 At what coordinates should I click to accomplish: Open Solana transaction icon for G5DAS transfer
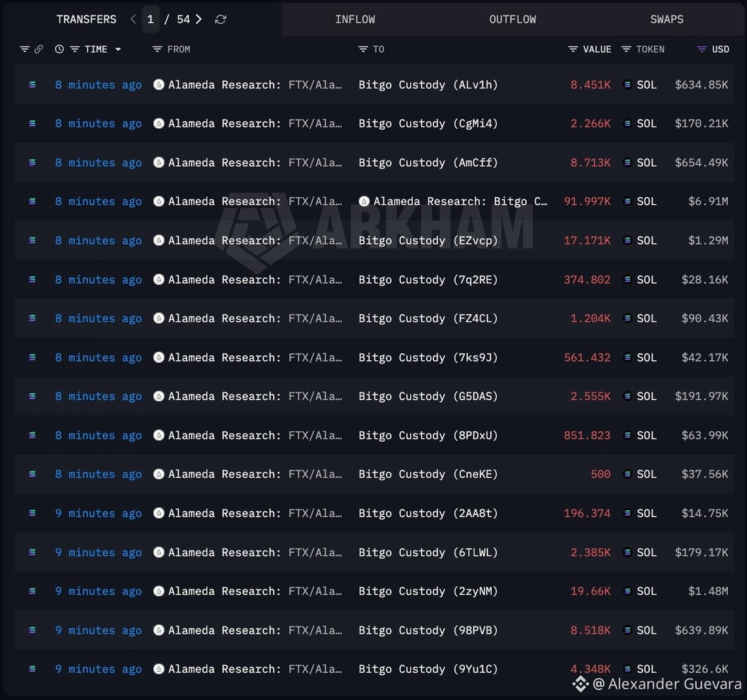pyautogui.click(x=32, y=396)
